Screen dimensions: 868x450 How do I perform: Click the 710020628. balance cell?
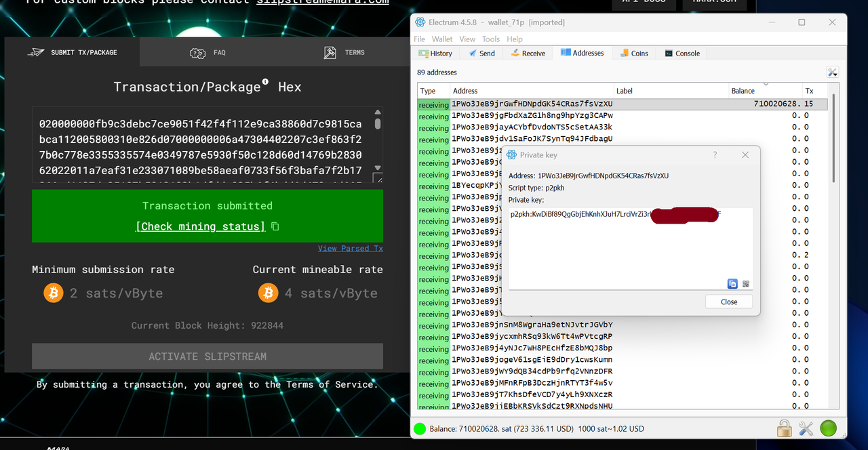coord(766,104)
